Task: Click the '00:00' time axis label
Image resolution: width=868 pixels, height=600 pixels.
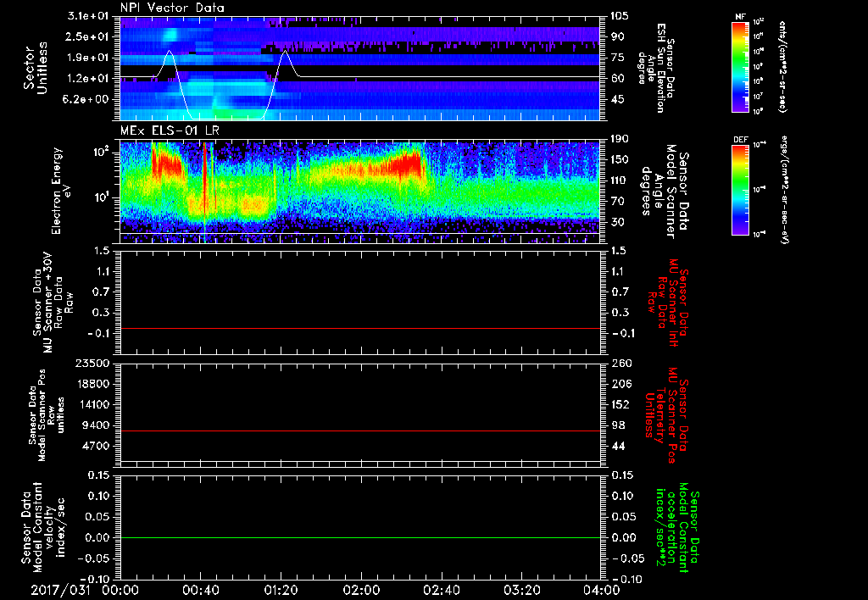Action: (120, 590)
